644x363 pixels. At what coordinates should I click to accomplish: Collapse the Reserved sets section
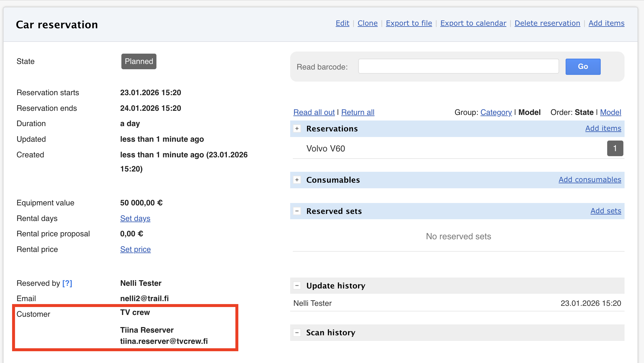[x=297, y=211]
